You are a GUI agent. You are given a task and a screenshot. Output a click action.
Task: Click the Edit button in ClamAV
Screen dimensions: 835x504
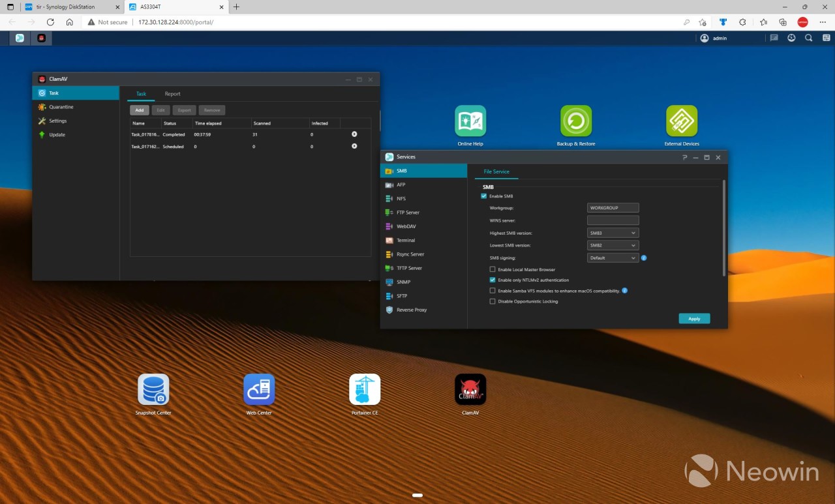tap(161, 110)
